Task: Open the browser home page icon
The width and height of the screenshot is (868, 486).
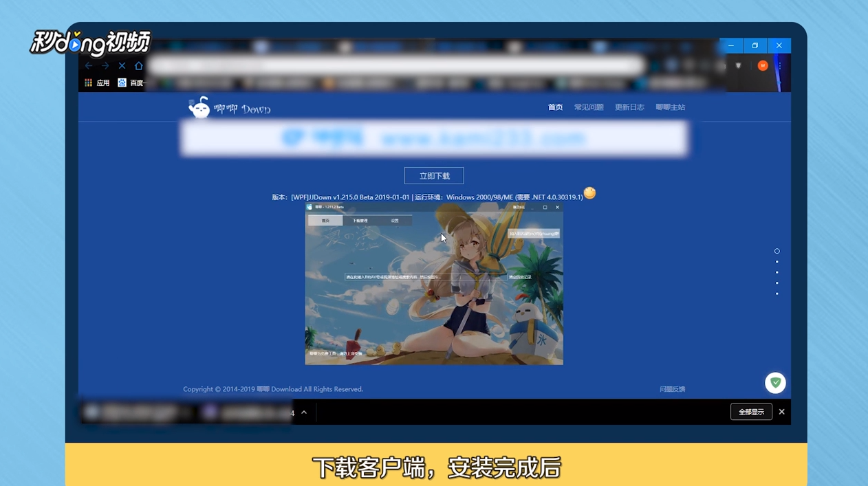Action: [x=139, y=66]
